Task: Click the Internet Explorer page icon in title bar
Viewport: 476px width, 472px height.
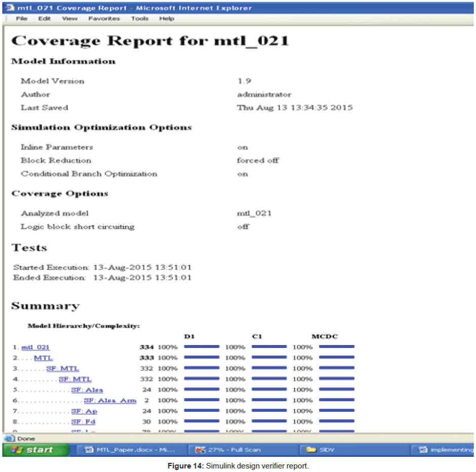Action: 10,8
